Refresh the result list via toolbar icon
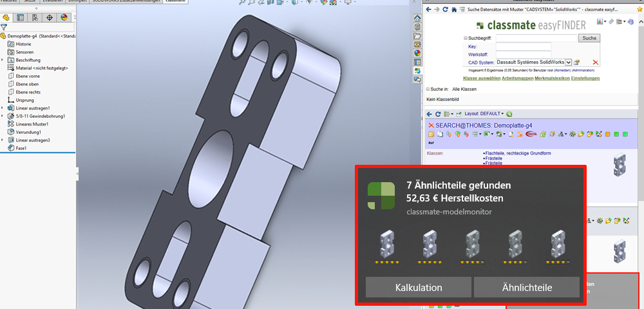The height and width of the screenshot is (309, 644). pos(438,114)
